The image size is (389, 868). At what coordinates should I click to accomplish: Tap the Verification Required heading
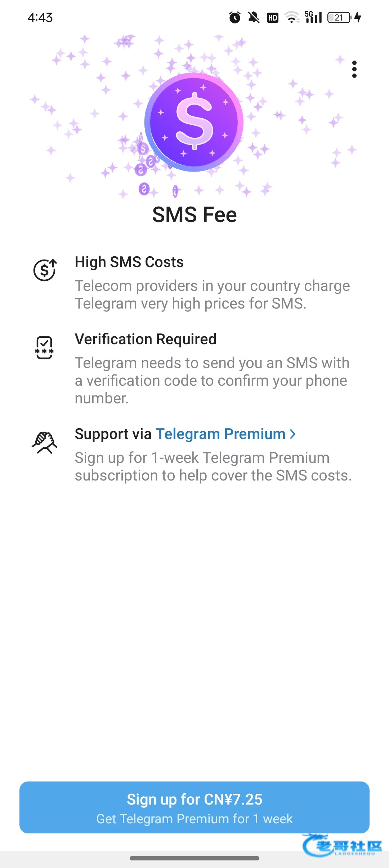(146, 339)
